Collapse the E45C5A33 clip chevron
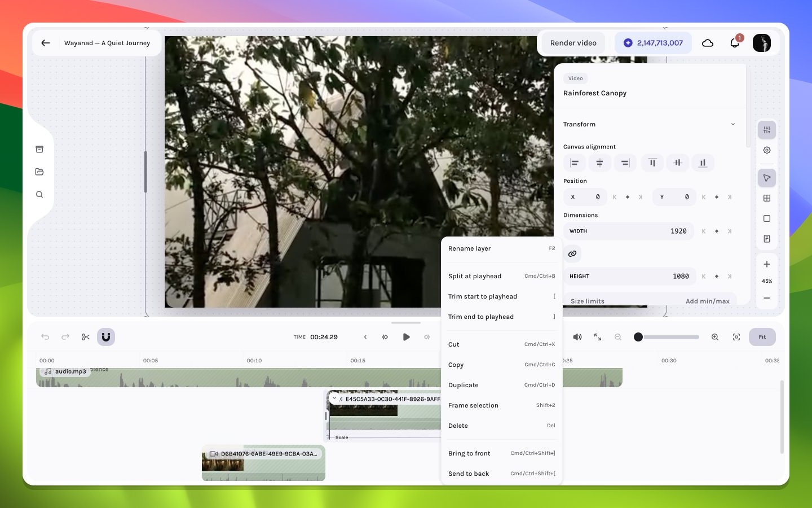This screenshot has height=508, width=812. pos(334,398)
